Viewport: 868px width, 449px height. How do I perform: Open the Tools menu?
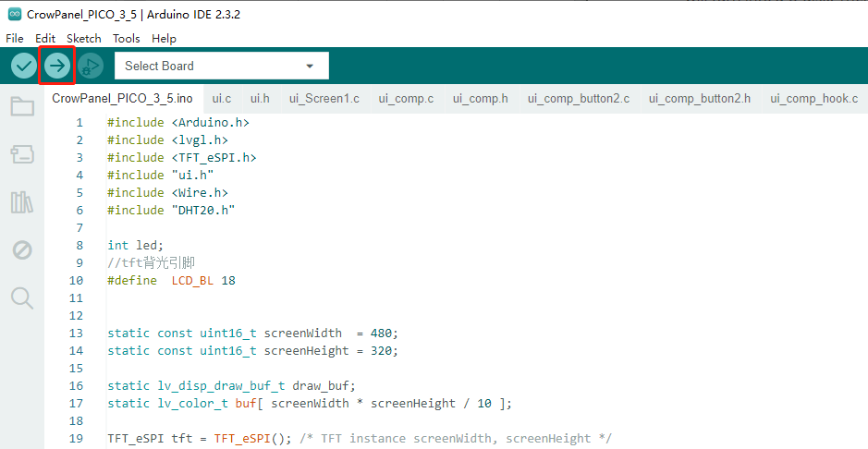point(127,38)
